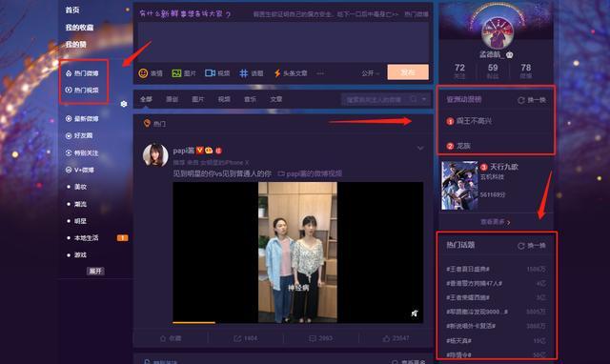Play the papi酱 video thumbnail
The height and width of the screenshot is (364, 610).
[x=298, y=253]
